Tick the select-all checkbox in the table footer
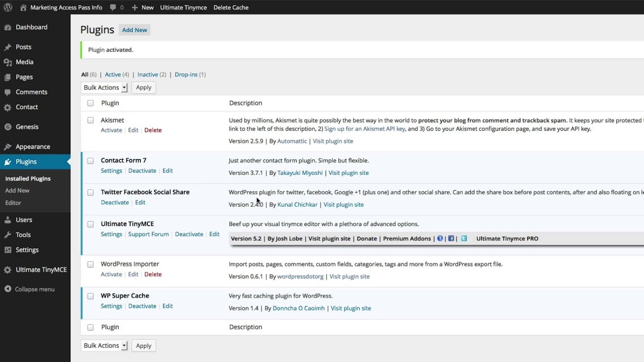This screenshot has height=362, width=644. [x=91, y=327]
